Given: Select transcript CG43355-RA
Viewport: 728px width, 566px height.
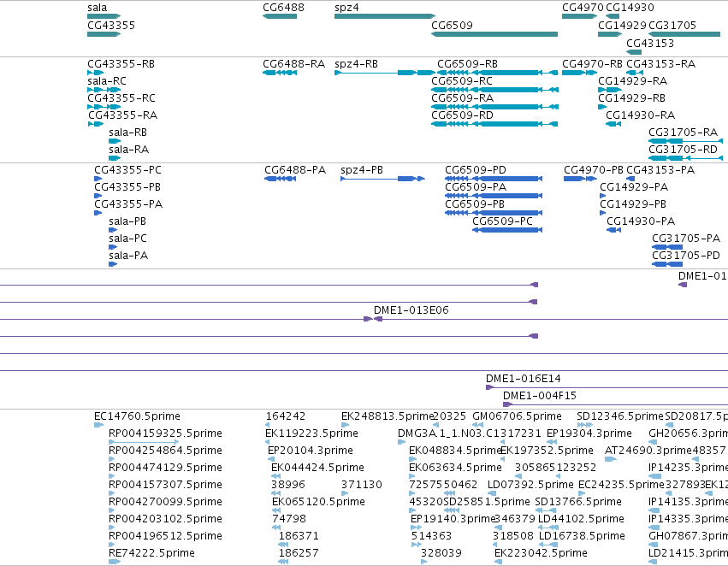Looking at the screenshot, I should [122, 115].
